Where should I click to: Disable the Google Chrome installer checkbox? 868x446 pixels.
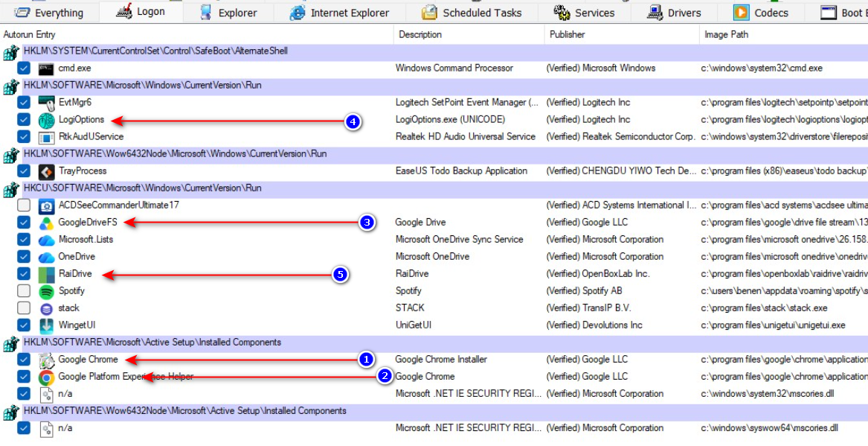23,359
